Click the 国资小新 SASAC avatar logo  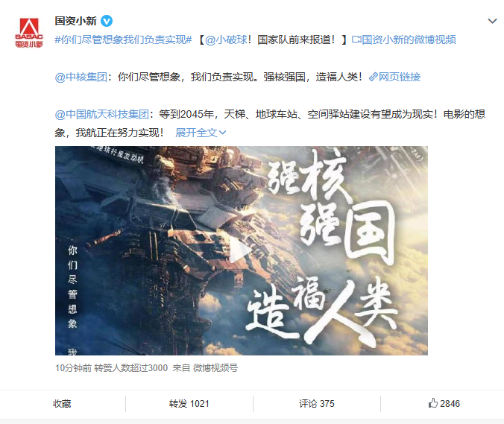[x=29, y=32]
